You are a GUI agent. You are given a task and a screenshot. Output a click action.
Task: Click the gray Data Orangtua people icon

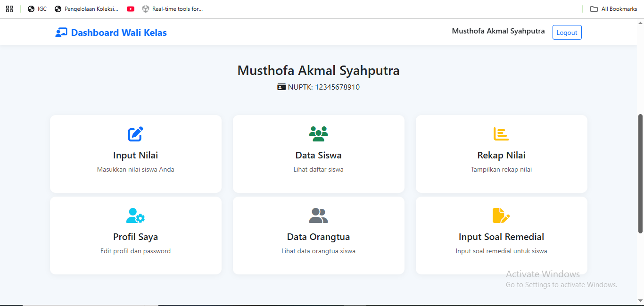pyautogui.click(x=318, y=216)
